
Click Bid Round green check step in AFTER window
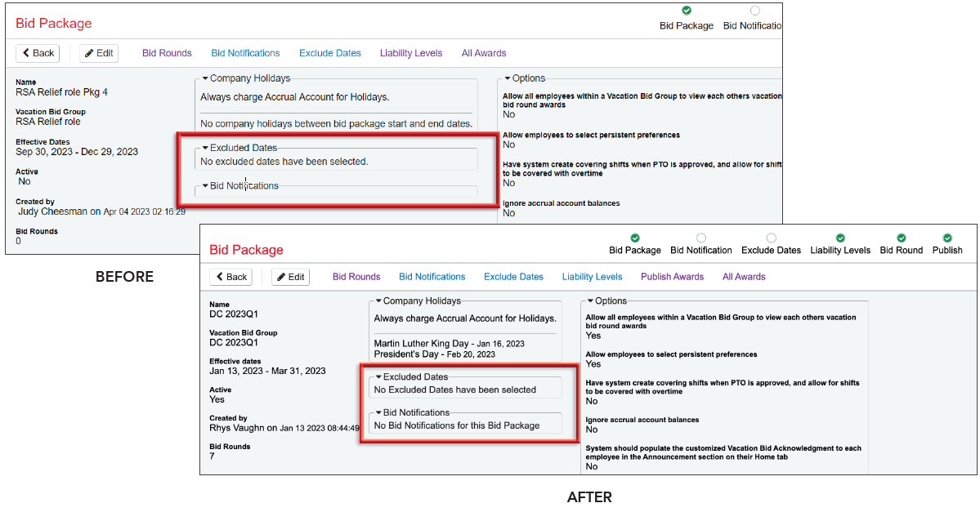(x=902, y=238)
